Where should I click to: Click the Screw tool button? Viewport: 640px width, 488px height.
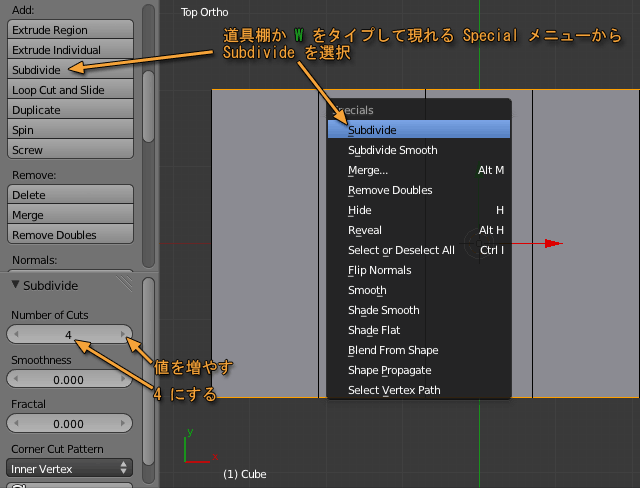[x=70, y=150]
